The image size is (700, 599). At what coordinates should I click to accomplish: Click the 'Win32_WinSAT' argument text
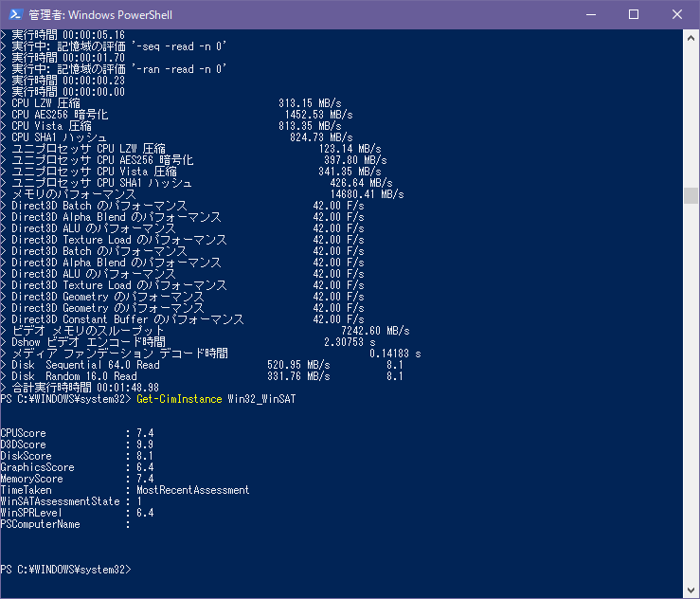[x=261, y=399]
